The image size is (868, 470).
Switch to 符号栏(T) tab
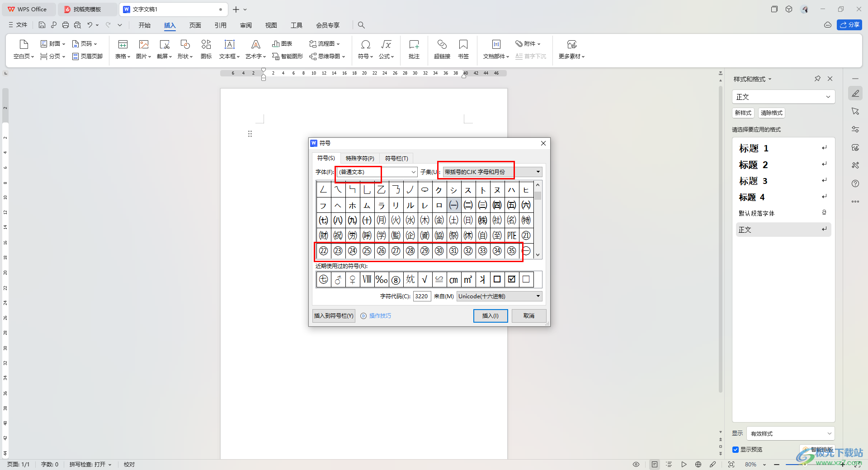tap(396, 159)
